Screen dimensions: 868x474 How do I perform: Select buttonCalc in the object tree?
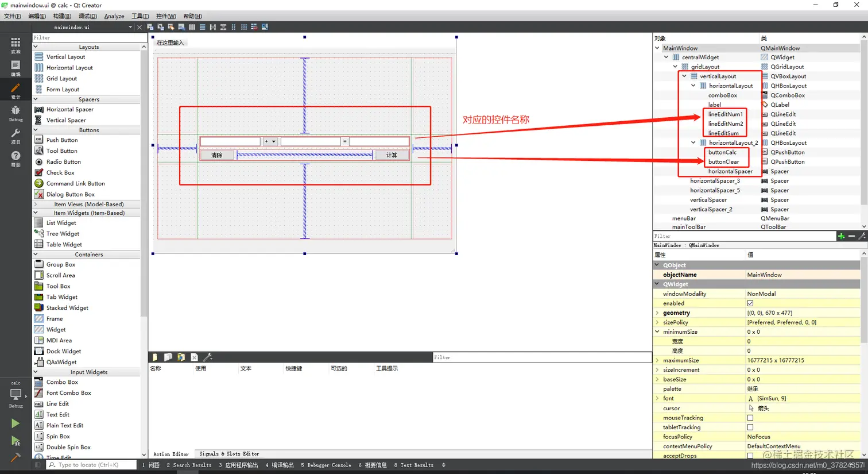click(722, 152)
